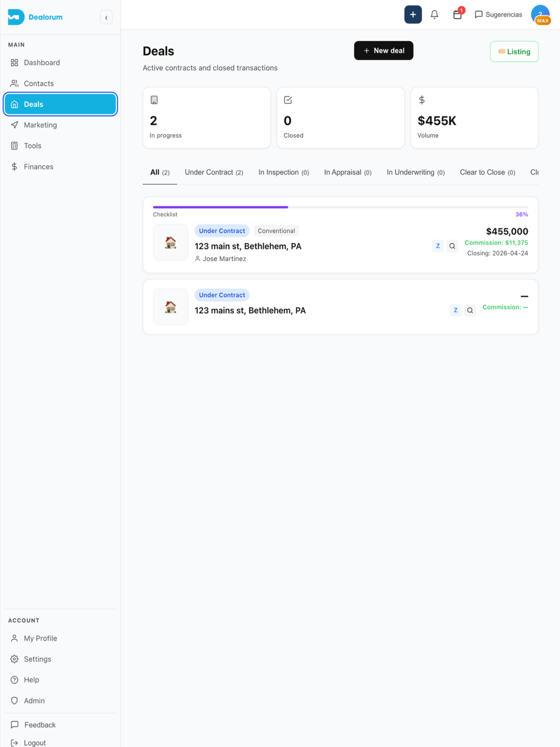Click search icon on 123 mains st deal

point(470,310)
